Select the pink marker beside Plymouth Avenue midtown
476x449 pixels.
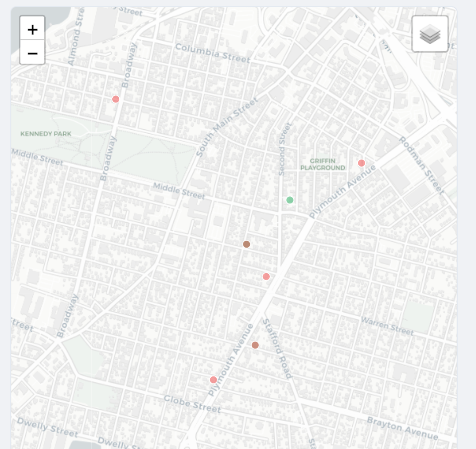click(x=267, y=275)
